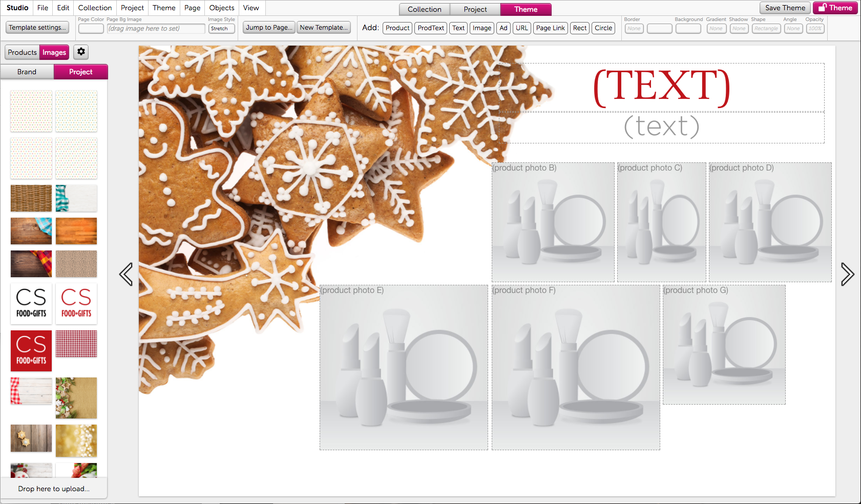
Task: Select first polka dot pattern thumbnail
Action: [31, 111]
